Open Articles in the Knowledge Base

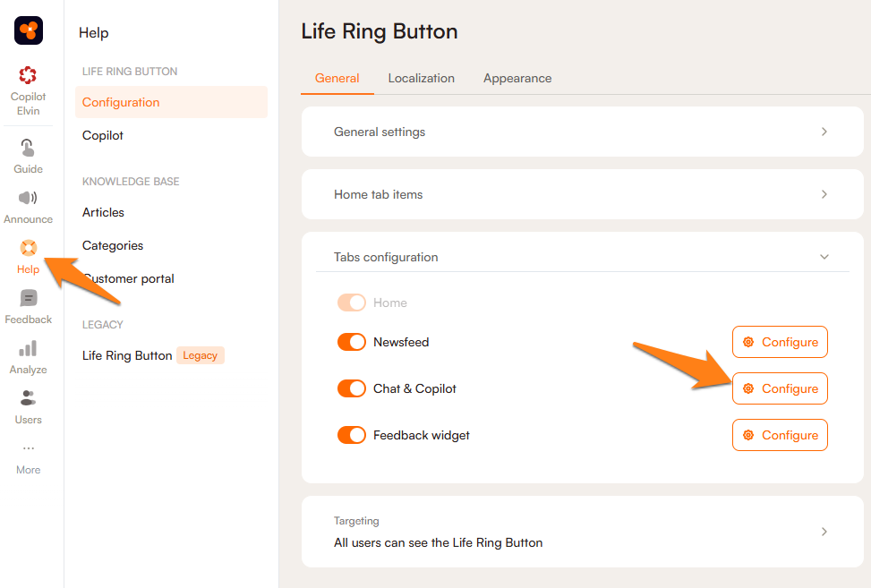[x=104, y=212]
